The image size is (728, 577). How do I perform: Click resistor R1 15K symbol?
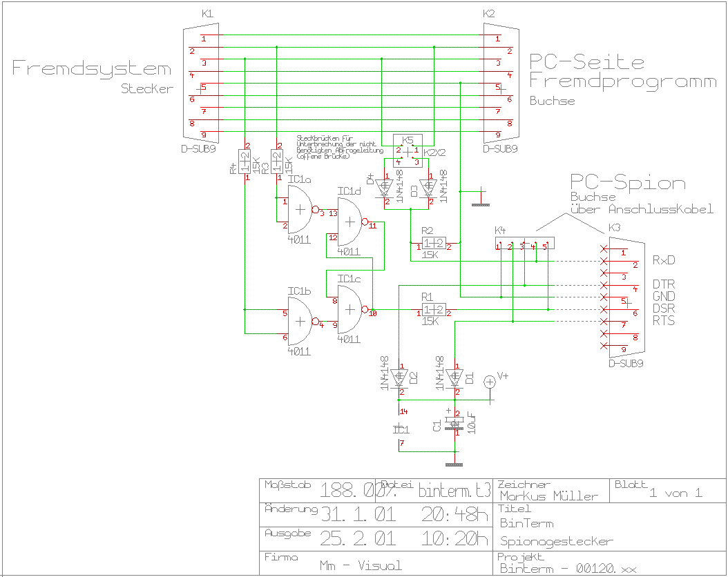coord(433,310)
